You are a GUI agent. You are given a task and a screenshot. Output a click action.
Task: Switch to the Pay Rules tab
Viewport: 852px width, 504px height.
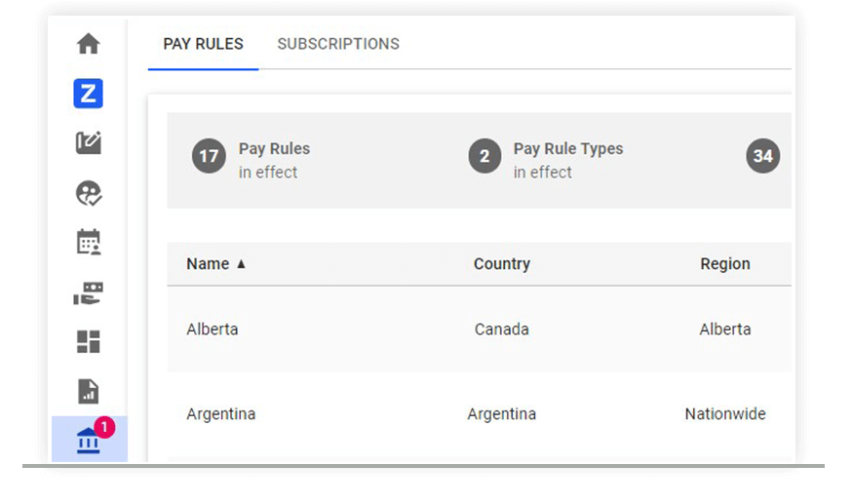[203, 44]
